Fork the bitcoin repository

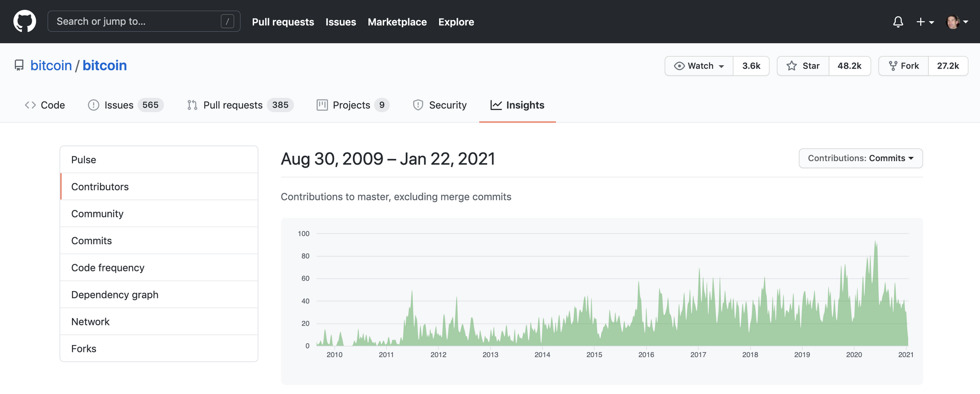(904, 66)
